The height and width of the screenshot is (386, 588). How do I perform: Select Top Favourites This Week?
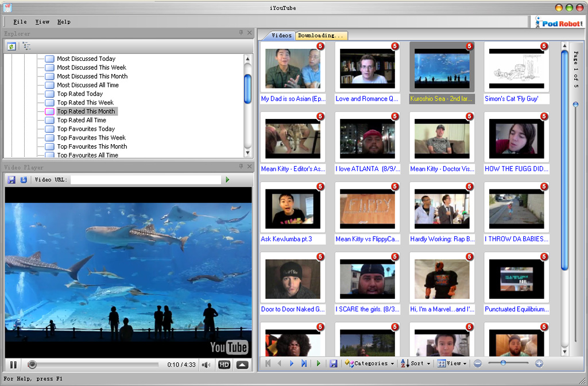pyautogui.click(x=91, y=138)
